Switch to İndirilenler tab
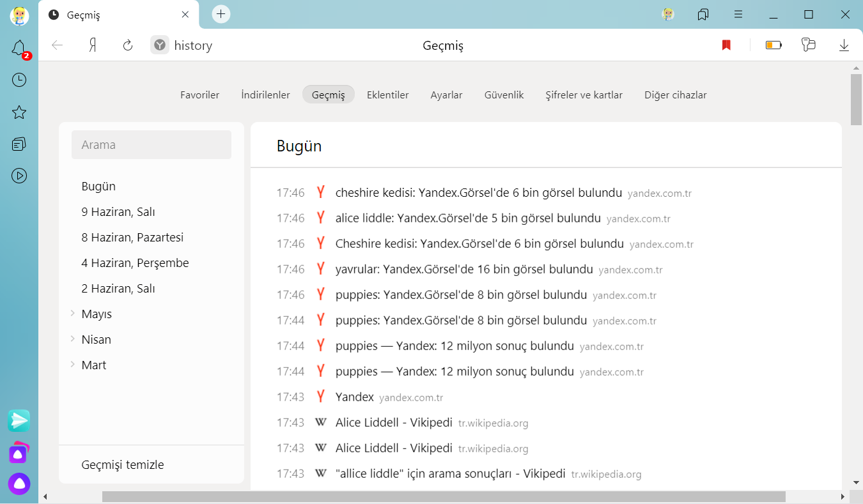This screenshot has width=863, height=504. point(265,95)
